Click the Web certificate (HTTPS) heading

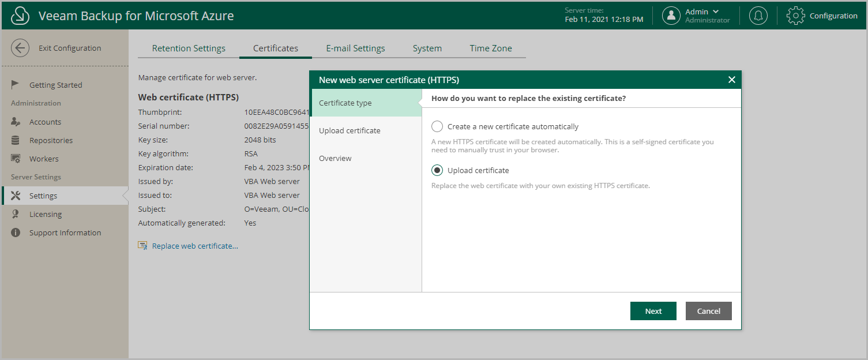189,97
